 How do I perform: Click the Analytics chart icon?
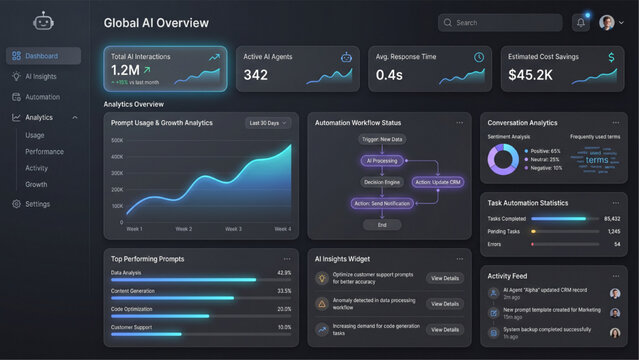16,117
